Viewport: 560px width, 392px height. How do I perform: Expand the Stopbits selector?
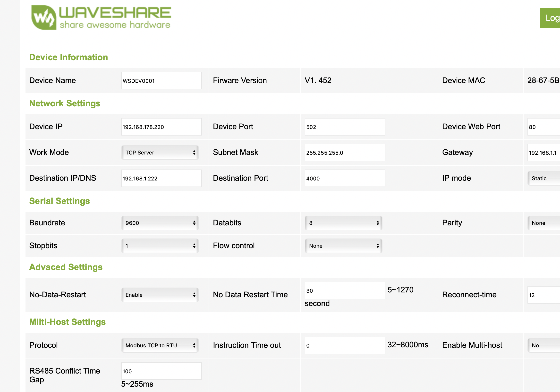pyautogui.click(x=160, y=246)
